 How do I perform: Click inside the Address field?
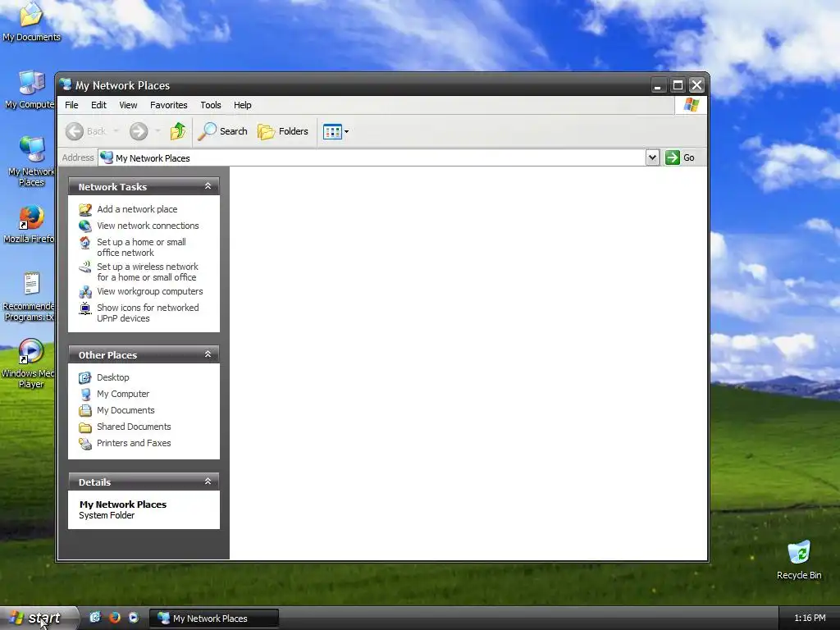click(372, 157)
